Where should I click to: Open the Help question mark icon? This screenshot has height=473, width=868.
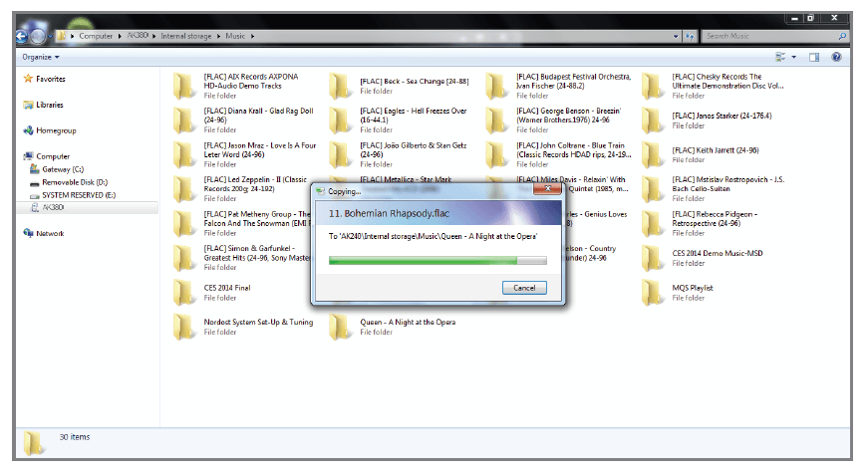tap(837, 57)
